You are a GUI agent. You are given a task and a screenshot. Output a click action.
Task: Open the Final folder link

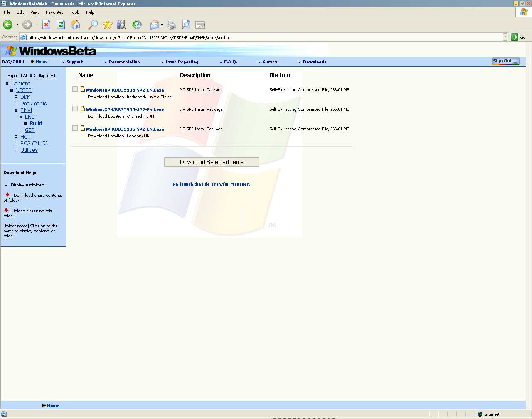pos(26,110)
